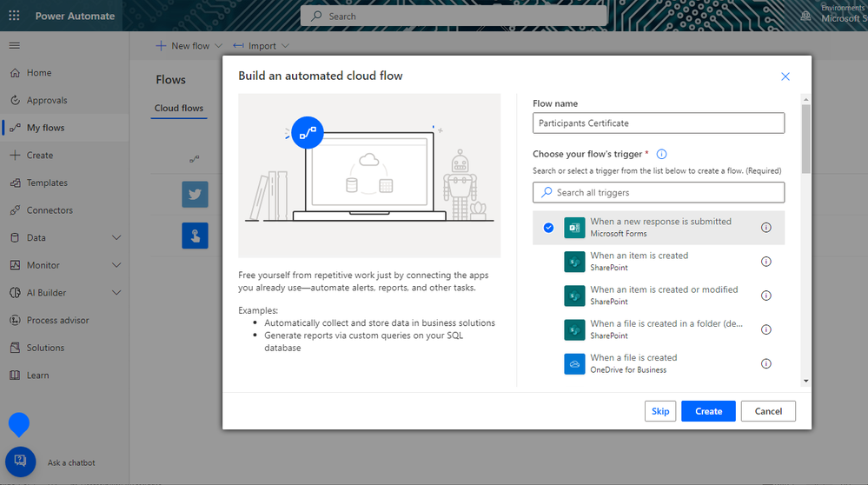This screenshot has height=485, width=868.
Task: Show info for item created or modified trigger
Action: coord(766,296)
